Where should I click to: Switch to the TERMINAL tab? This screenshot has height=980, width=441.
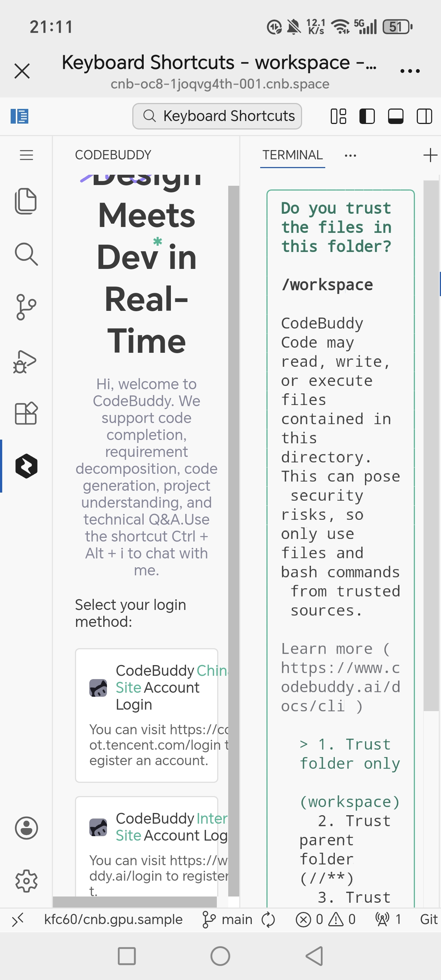293,155
